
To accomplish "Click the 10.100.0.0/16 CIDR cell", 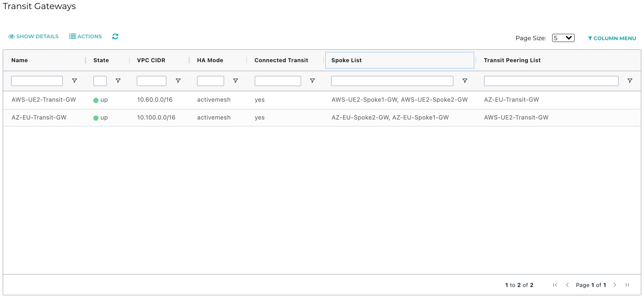I will 156,118.
